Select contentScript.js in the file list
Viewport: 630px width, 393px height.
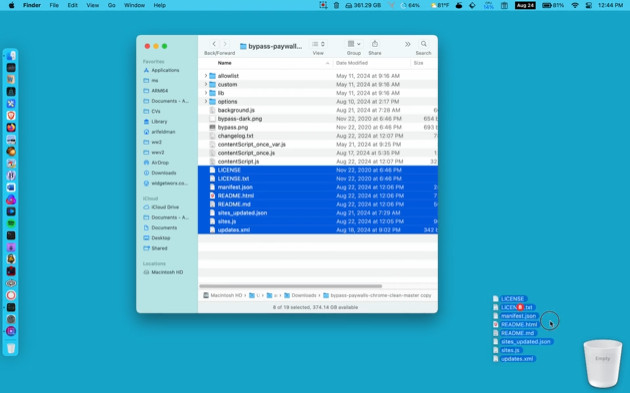317,162
